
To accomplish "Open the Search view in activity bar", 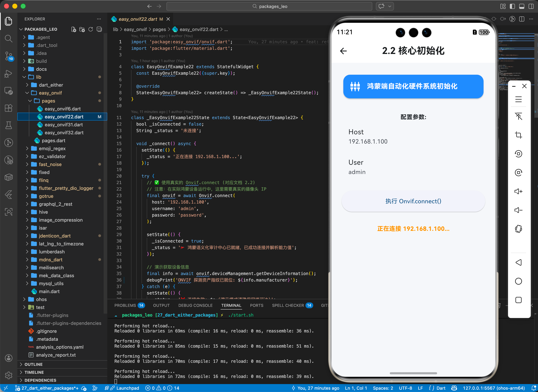I will pyautogui.click(x=8, y=38).
